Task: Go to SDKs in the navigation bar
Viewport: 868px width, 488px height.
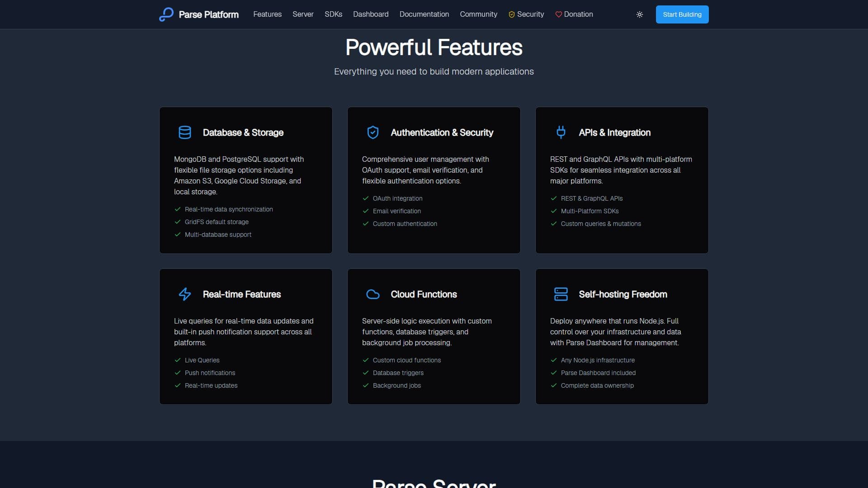Action: pyautogui.click(x=333, y=14)
